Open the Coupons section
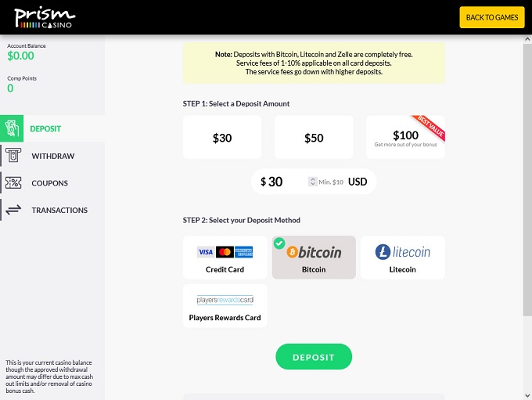Image resolution: width=532 pixels, height=400 pixels. [x=49, y=183]
